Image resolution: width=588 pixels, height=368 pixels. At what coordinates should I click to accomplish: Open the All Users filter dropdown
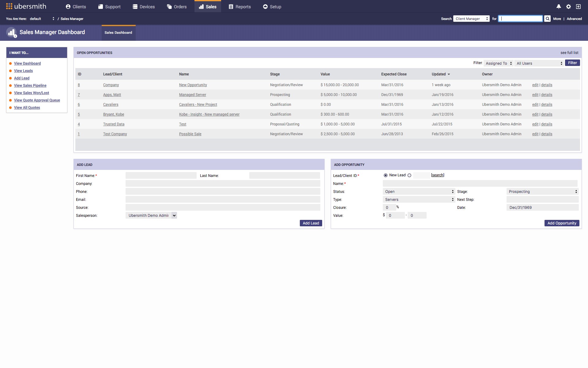(x=539, y=63)
